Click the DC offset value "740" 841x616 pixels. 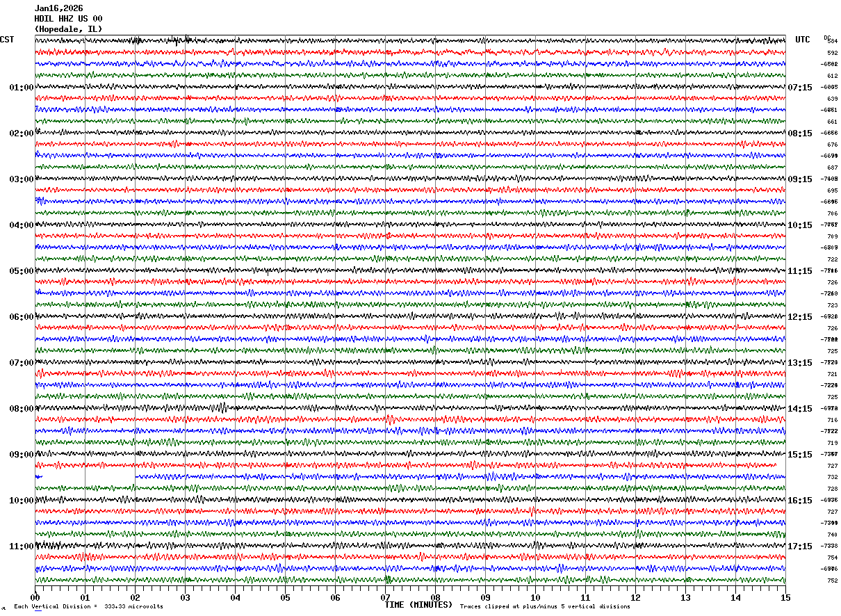click(832, 535)
